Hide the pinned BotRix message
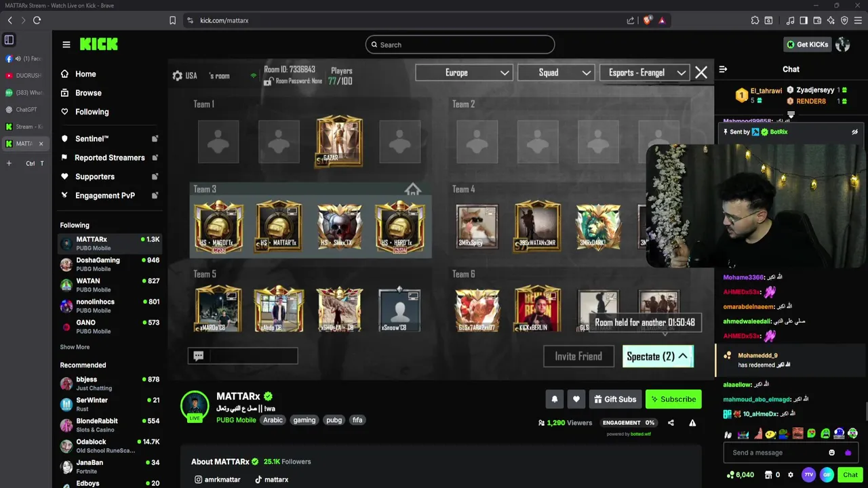Image resolution: width=868 pixels, height=488 pixels. 854,132
